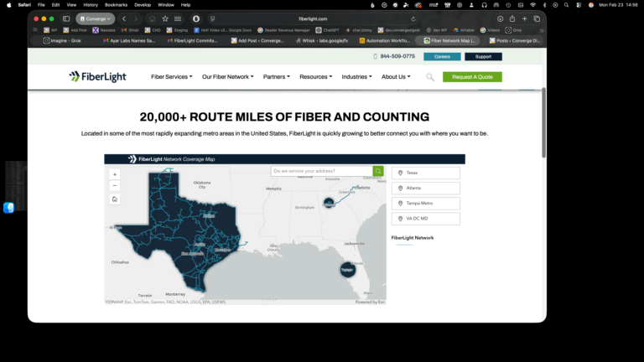Switch to the Imagine - Grok tab
Image resolution: width=644 pixels, height=362 pixels.
(62, 40)
